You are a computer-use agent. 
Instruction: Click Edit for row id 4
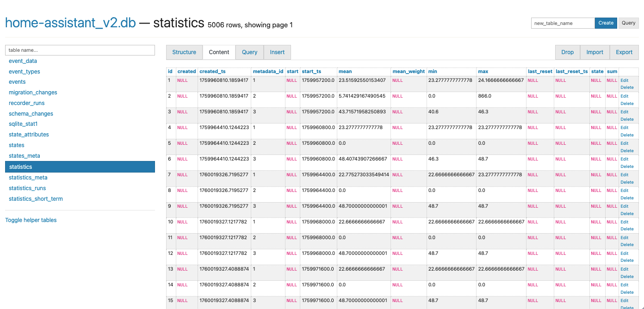click(625, 128)
